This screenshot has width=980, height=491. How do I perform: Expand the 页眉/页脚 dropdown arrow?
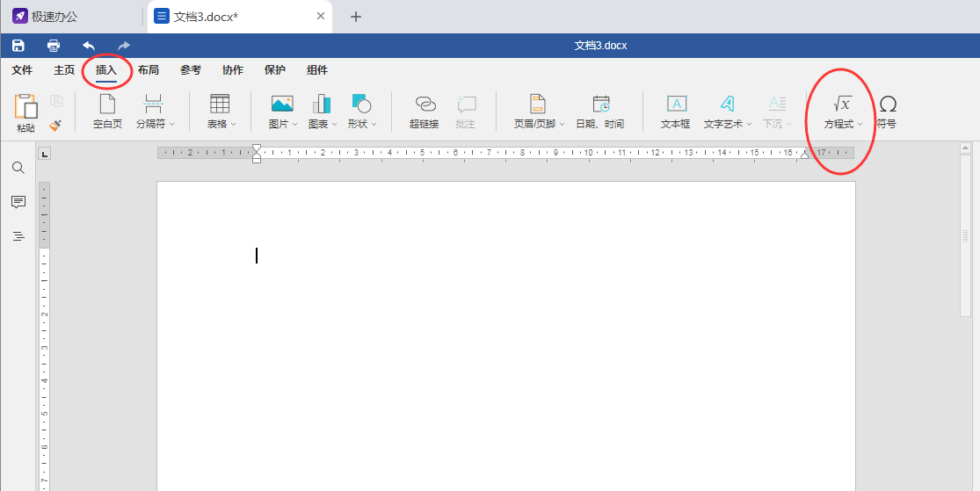(x=562, y=125)
